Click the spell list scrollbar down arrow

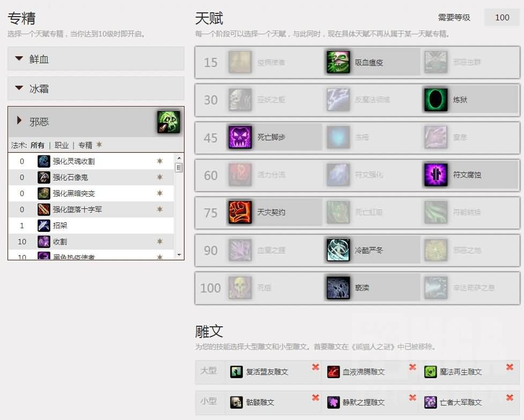point(179,255)
